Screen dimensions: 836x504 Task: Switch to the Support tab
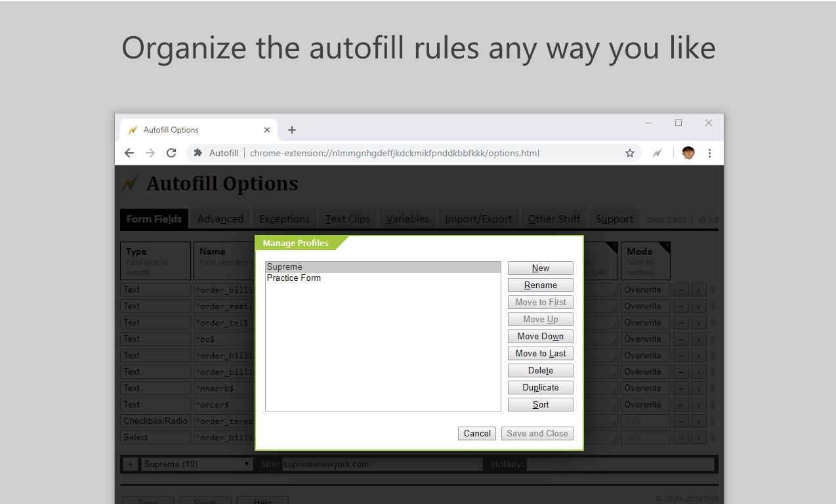pyautogui.click(x=614, y=219)
